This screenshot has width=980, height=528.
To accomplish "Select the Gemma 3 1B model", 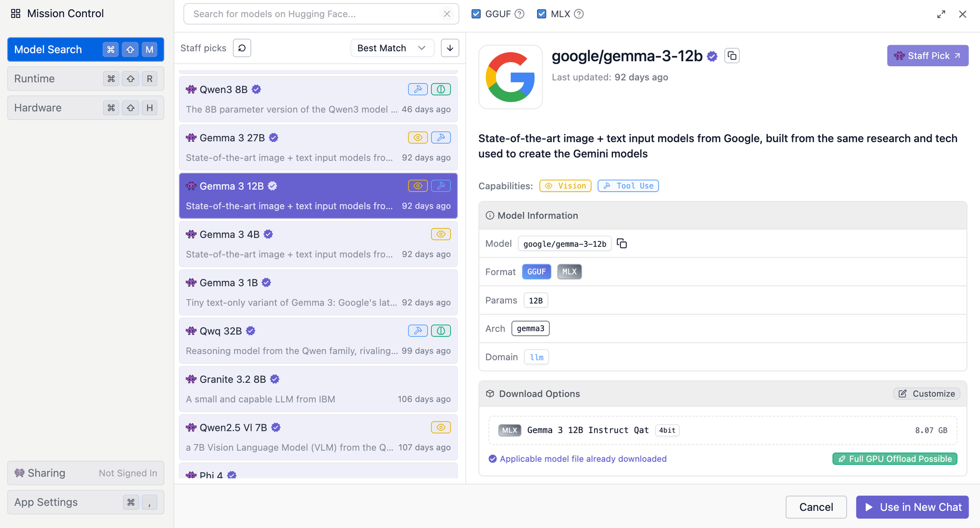I will click(x=318, y=292).
